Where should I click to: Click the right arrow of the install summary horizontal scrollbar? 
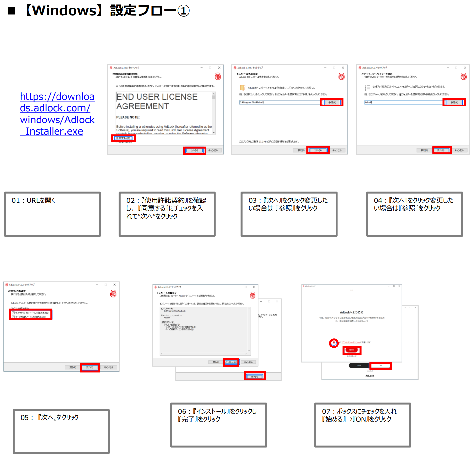(x=246, y=354)
